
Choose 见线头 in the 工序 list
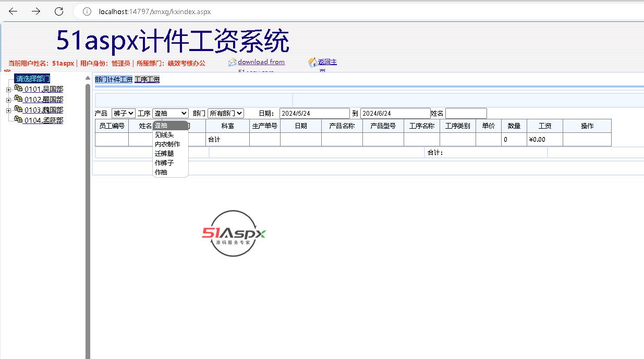(x=170, y=135)
